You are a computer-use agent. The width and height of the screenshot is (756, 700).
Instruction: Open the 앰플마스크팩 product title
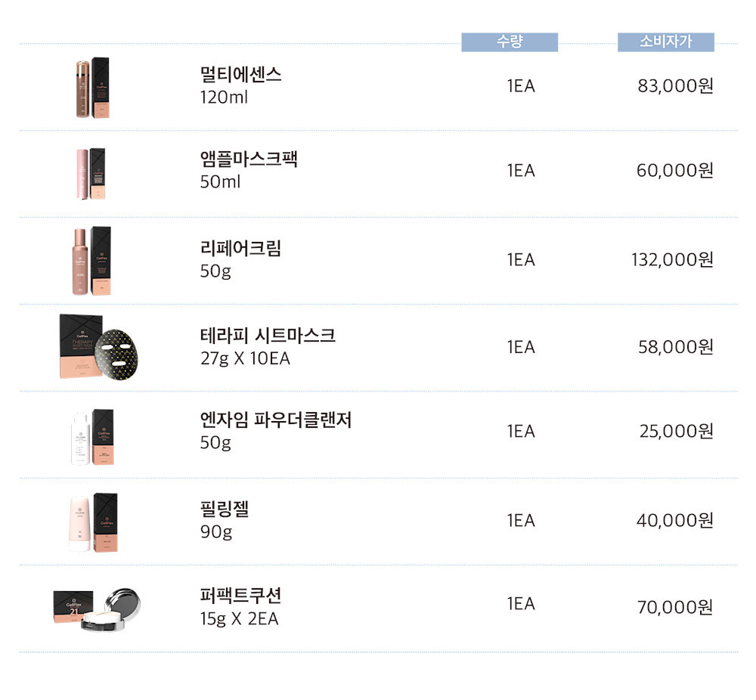click(249, 159)
